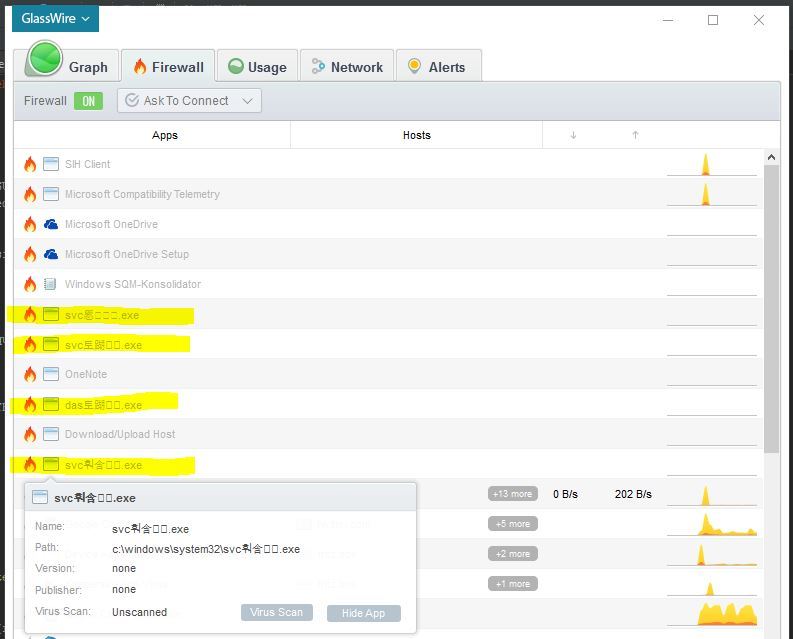The image size is (793, 639).
Task: Switch to the Network tab
Action: click(347, 67)
